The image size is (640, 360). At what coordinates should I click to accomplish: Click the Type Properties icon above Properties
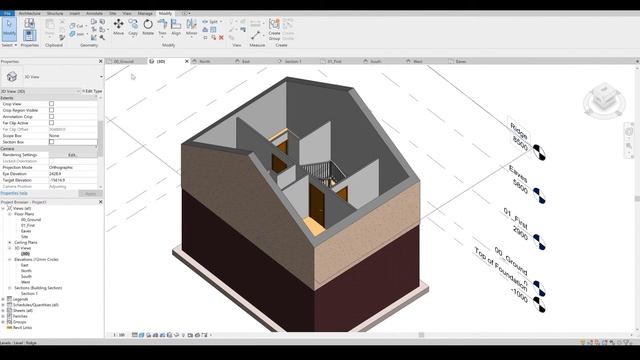click(29, 23)
